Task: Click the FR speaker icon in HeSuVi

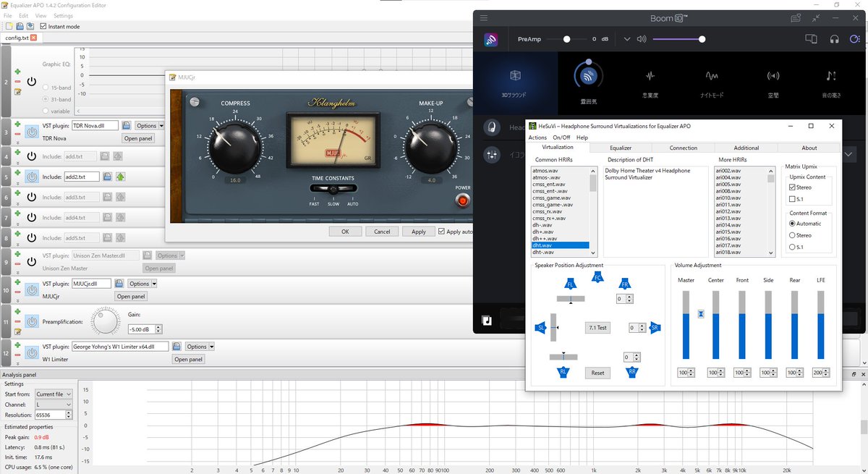Action: tap(624, 284)
